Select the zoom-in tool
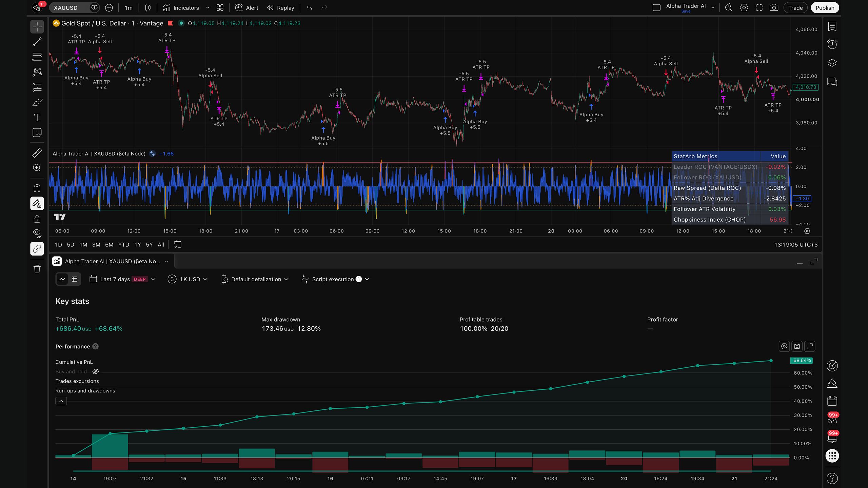868x488 pixels. tap(37, 168)
